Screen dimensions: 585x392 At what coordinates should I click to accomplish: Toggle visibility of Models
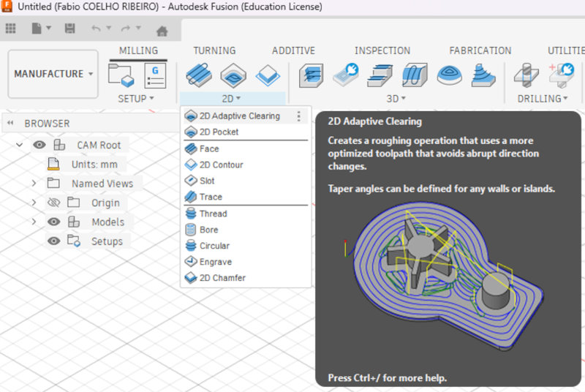[53, 222]
